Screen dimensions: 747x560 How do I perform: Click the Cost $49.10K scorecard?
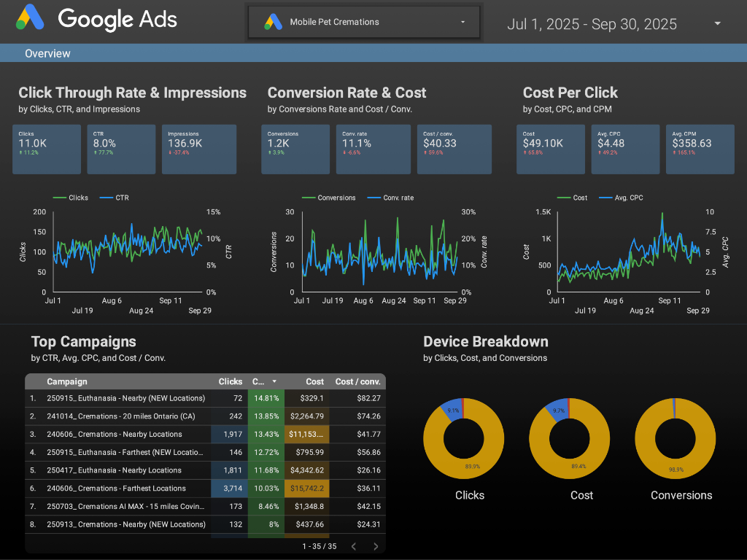pyautogui.click(x=551, y=149)
